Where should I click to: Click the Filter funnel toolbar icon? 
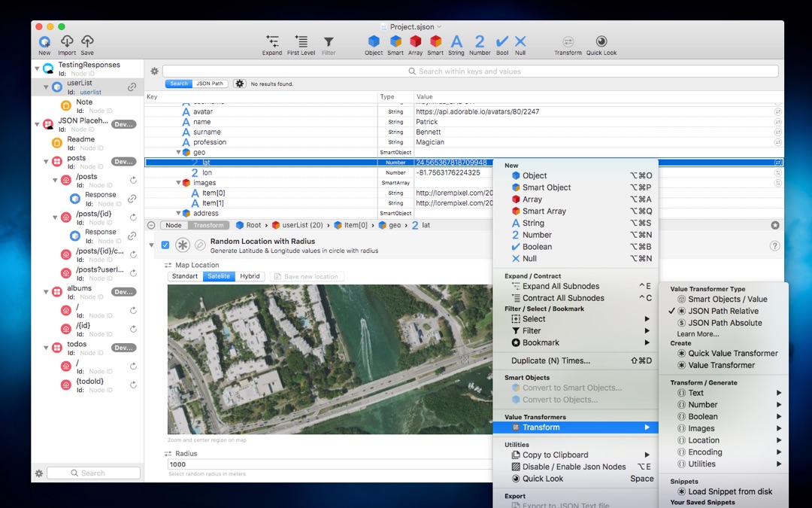tap(329, 41)
